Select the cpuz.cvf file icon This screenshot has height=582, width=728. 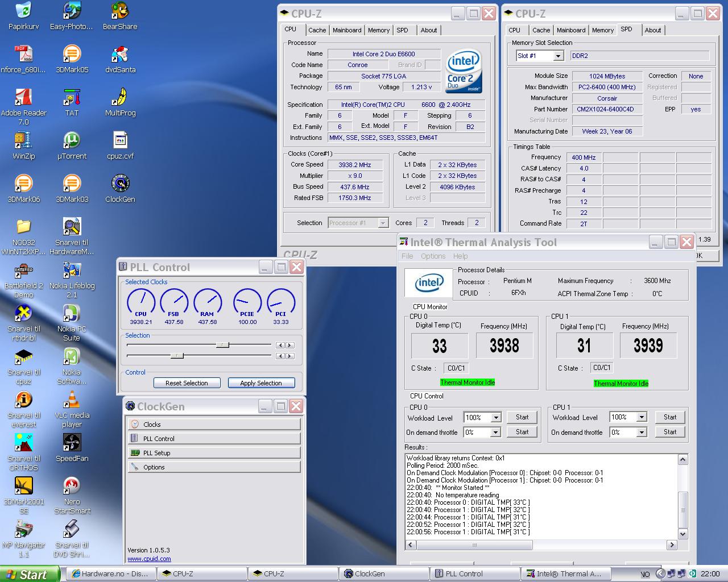click(120, 145)
